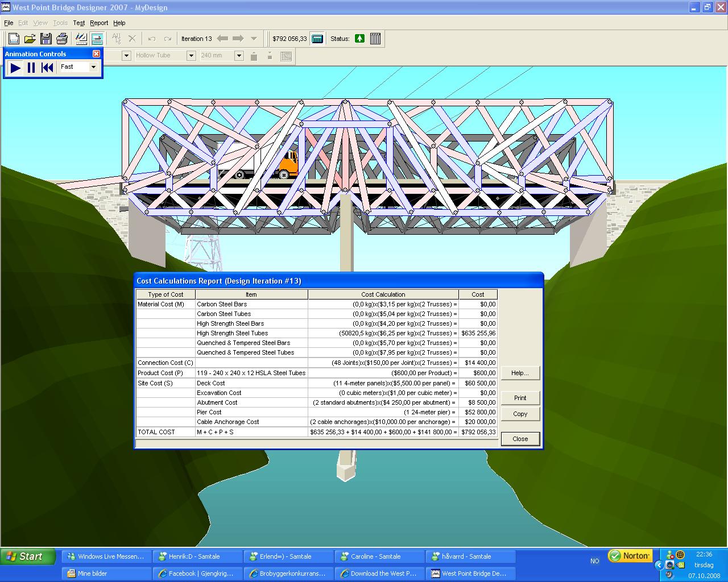Close the Animation Controls panel
The image size is (728, 582).
point(96,53)
